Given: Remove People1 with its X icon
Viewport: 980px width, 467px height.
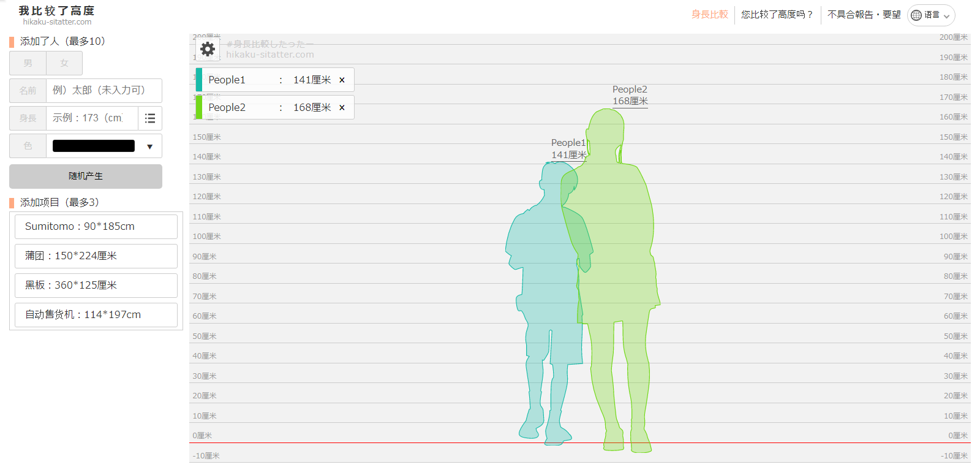Looking at the screenshot, I should click(x=342, y=80).
